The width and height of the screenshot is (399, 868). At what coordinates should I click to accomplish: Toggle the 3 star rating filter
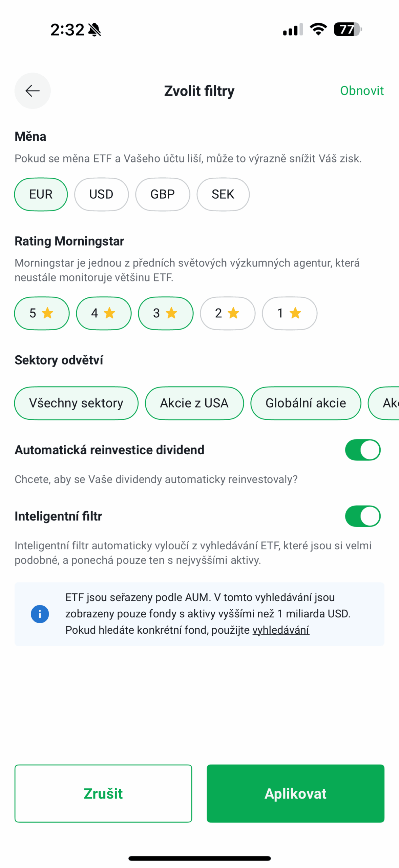pos(166,313)
